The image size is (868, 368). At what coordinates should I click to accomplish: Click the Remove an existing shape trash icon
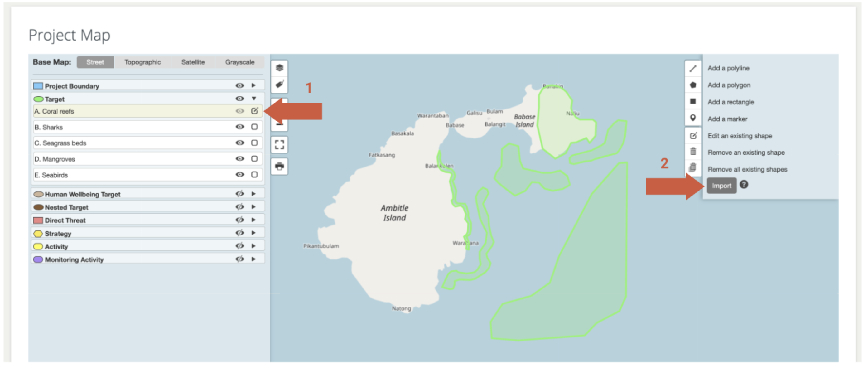tap(693, 151)
